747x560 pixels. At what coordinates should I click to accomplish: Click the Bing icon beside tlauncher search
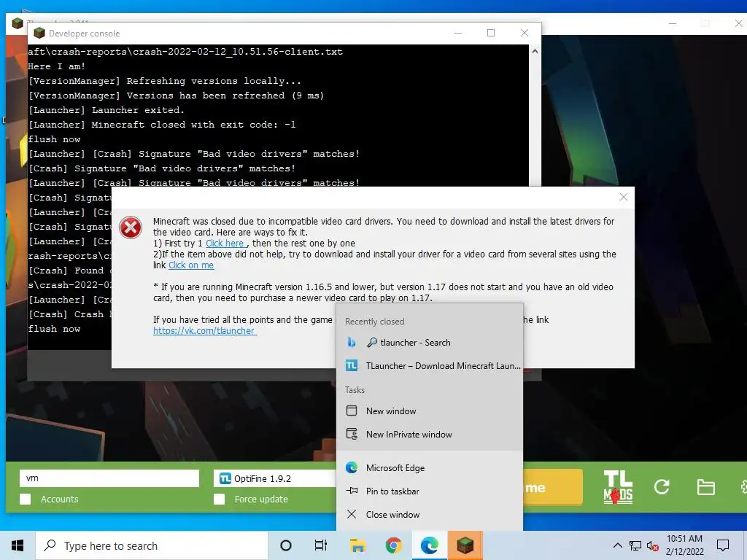[x=352, y=343]
